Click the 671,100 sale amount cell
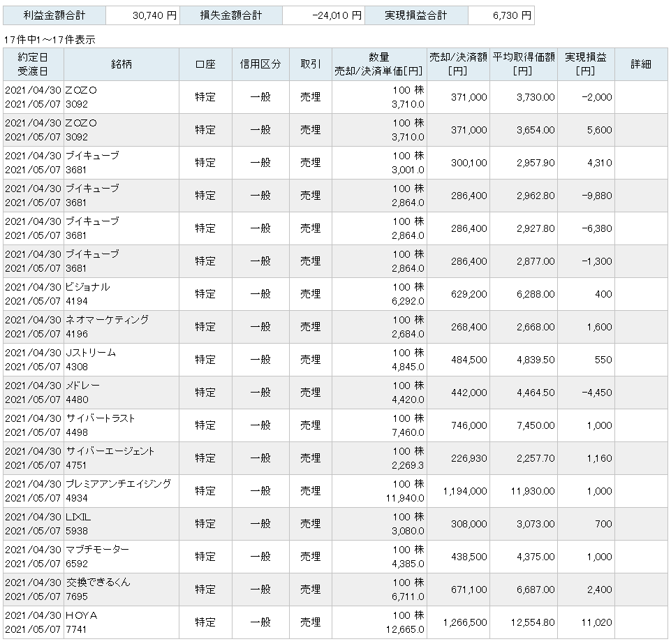 pos(458,590)
